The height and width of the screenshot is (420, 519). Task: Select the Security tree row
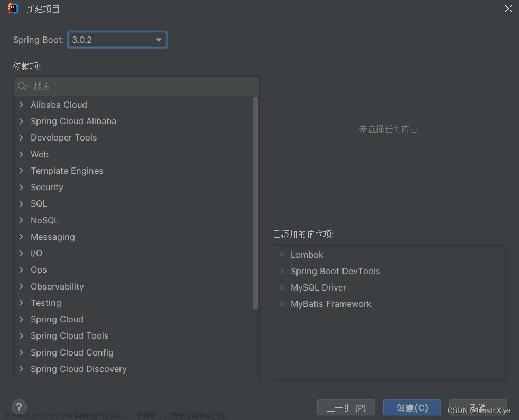click(x=133, y=187)
